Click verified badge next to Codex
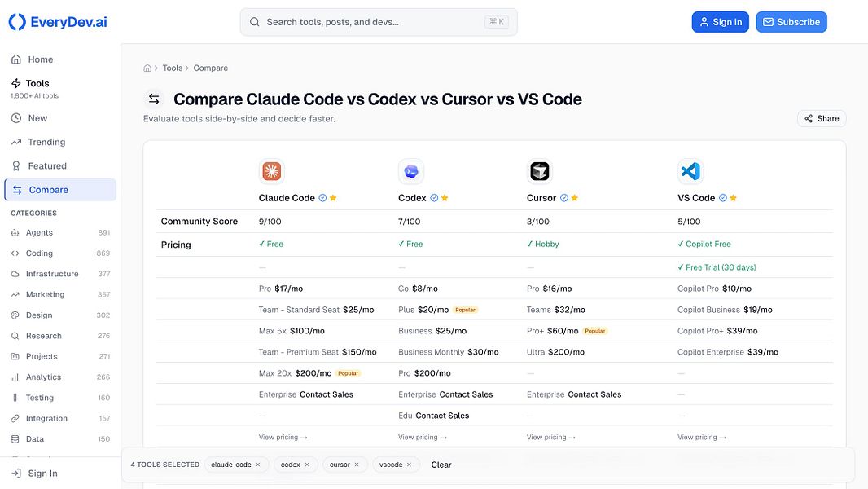 point(434,198)
